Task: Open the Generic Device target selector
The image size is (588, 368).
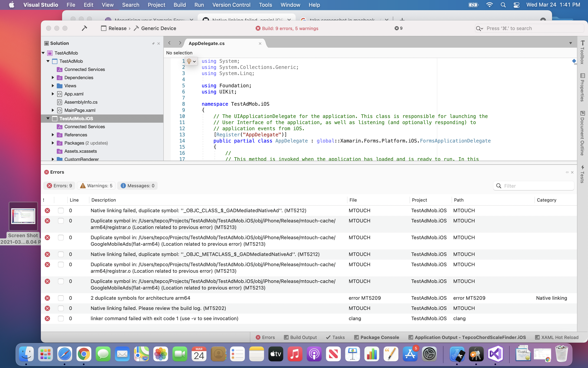Action: (155, 28)
